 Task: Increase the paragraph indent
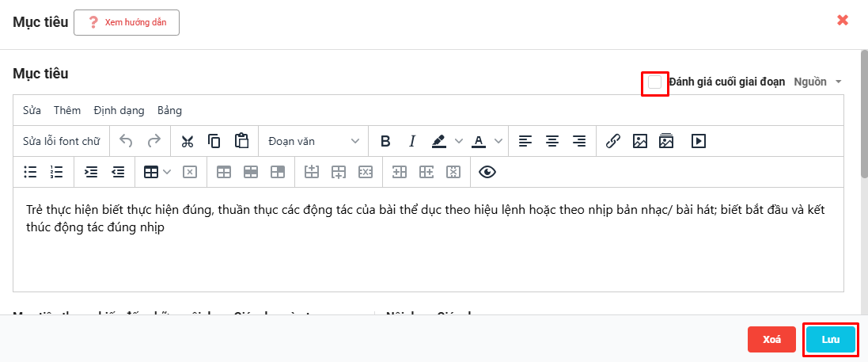coord(91,171)
